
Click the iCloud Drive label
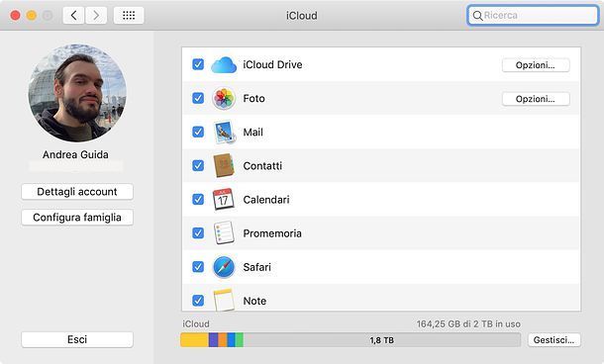click(272, 64)
